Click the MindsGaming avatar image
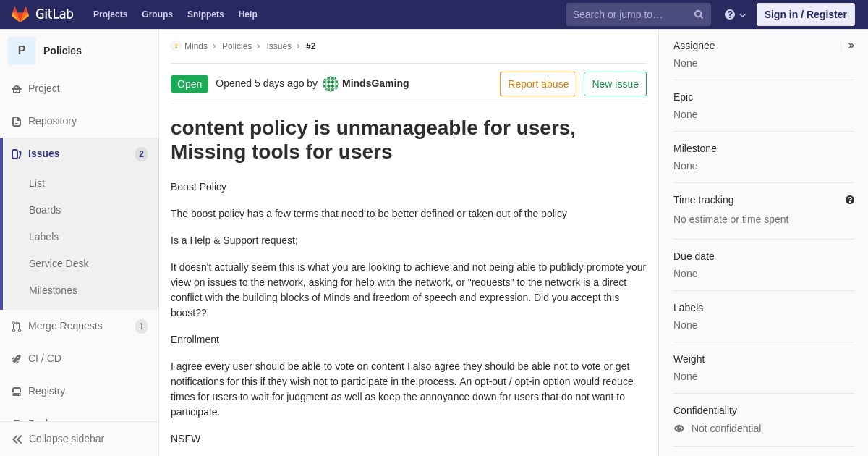The width and height of the screenshot is (868, 456). (331, 84)
